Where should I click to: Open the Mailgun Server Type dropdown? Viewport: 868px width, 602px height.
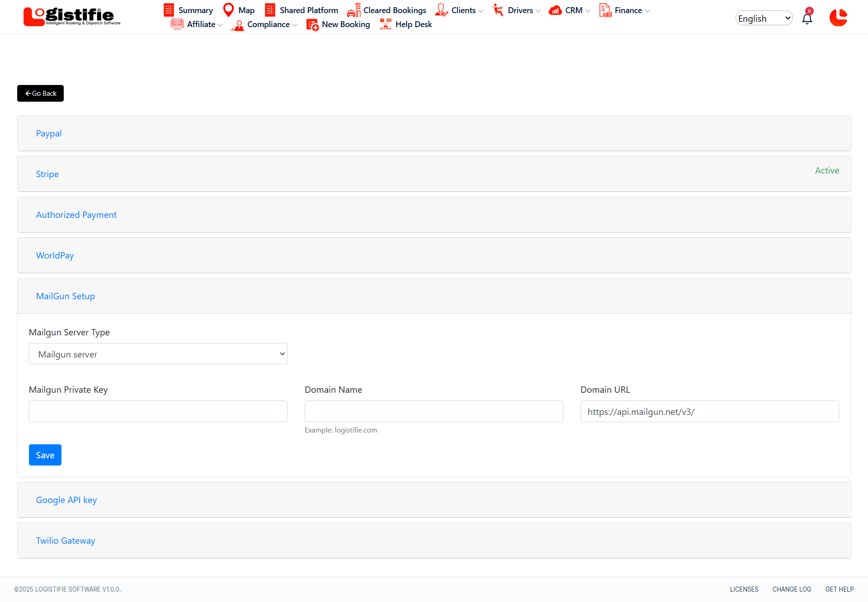pos(158,354)
